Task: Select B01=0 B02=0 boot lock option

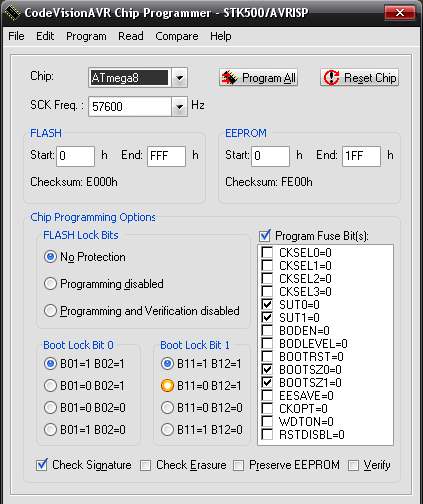Action: [x=50, y=408]
